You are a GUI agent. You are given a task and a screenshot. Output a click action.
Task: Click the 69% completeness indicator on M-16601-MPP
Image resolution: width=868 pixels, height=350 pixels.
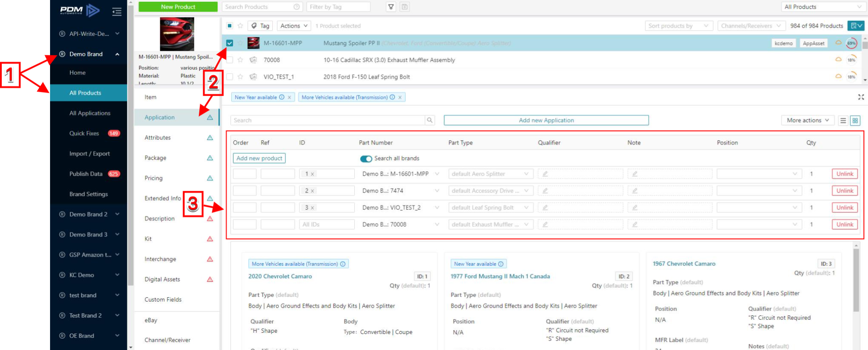851,43
